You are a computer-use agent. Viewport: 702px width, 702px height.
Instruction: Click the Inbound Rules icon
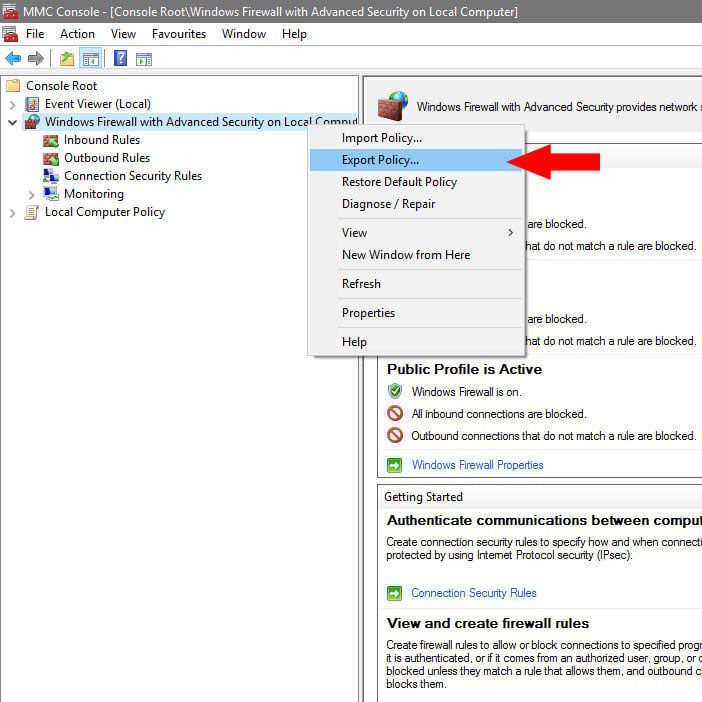[51, 141]
